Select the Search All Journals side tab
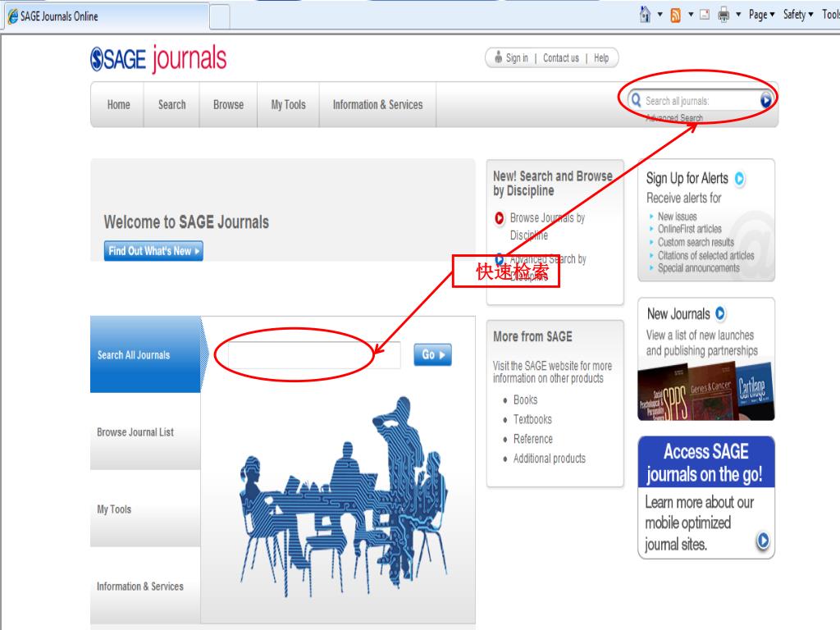 pos(146,354)
